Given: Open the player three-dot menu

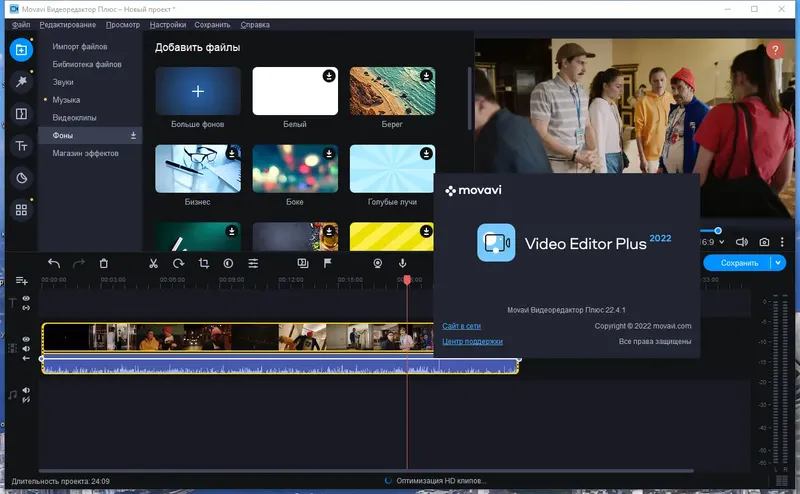Looking at the screenshot, I should (782, 242).
